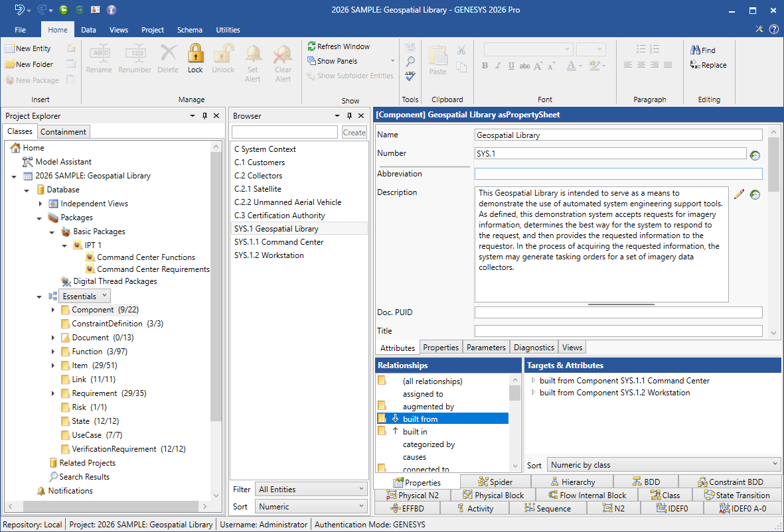Click the New Entity icon
The height and width of the screenshot is (532, 784).
[10, 48]
